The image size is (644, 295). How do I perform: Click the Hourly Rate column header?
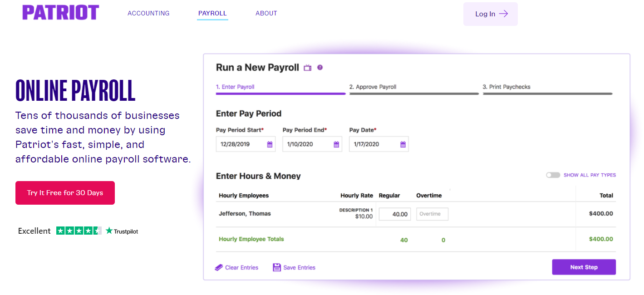tap(357, 196)
